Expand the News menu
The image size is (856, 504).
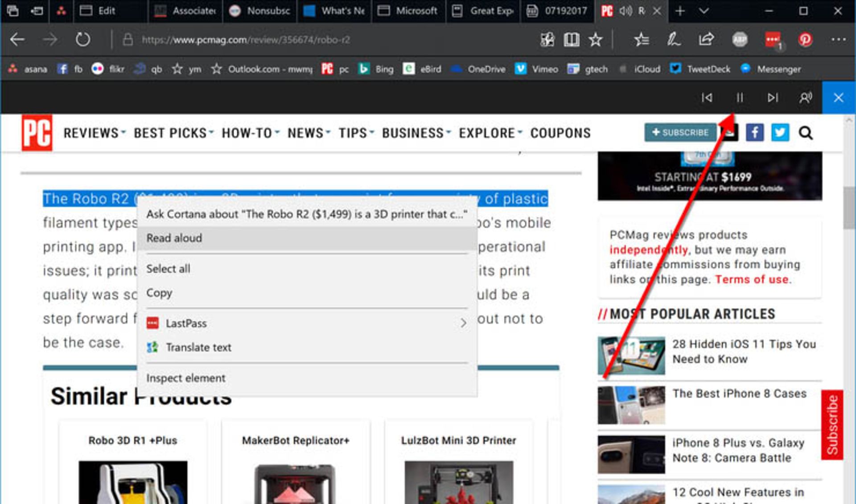point(309,133)
